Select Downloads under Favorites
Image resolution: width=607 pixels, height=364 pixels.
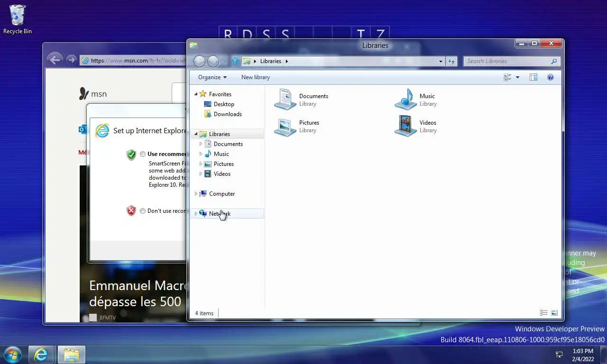coord(228,114)
